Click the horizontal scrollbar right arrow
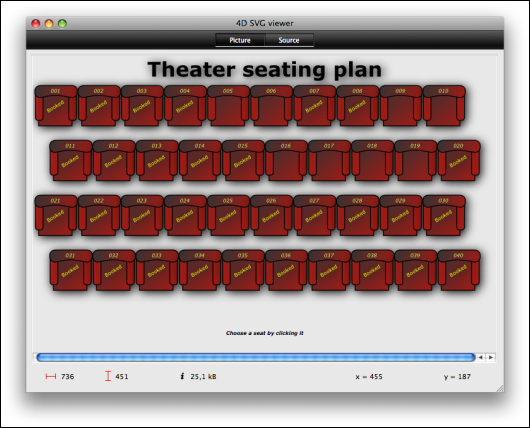 491,357
